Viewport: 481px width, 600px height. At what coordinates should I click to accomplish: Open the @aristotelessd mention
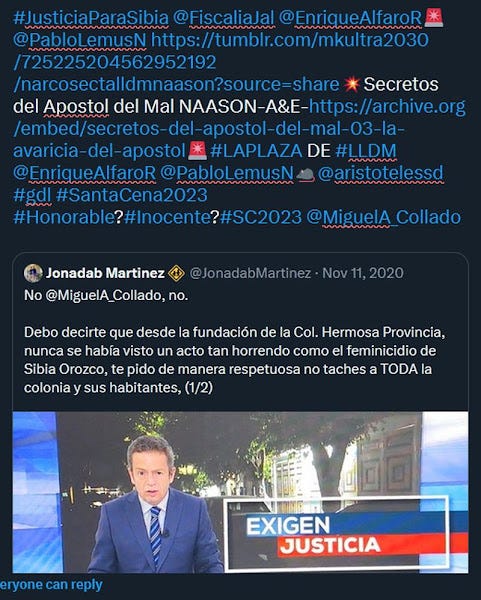point(381,173)
